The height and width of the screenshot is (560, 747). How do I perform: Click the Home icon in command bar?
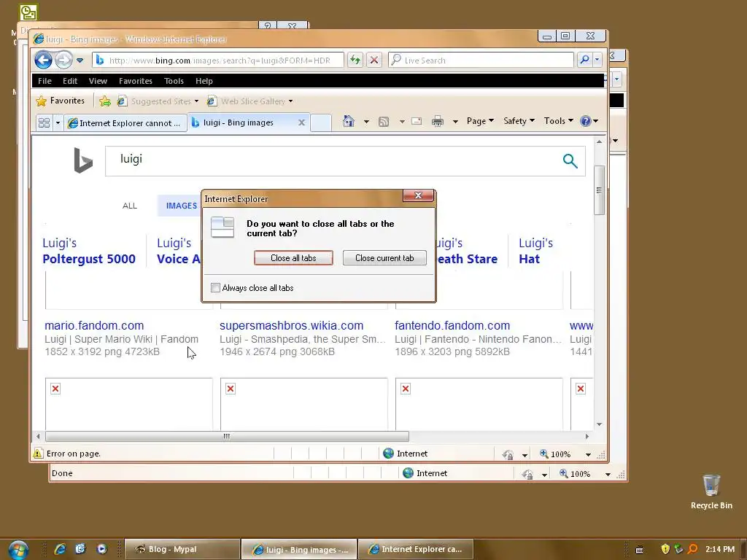tap(349, 122)
